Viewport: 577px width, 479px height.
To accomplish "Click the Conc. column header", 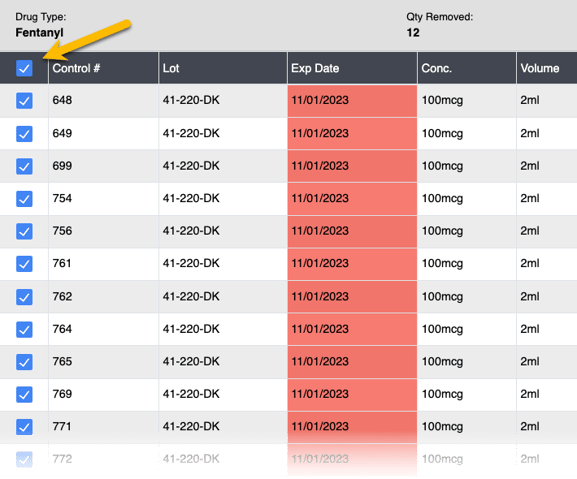I will [x=467, y=68].
